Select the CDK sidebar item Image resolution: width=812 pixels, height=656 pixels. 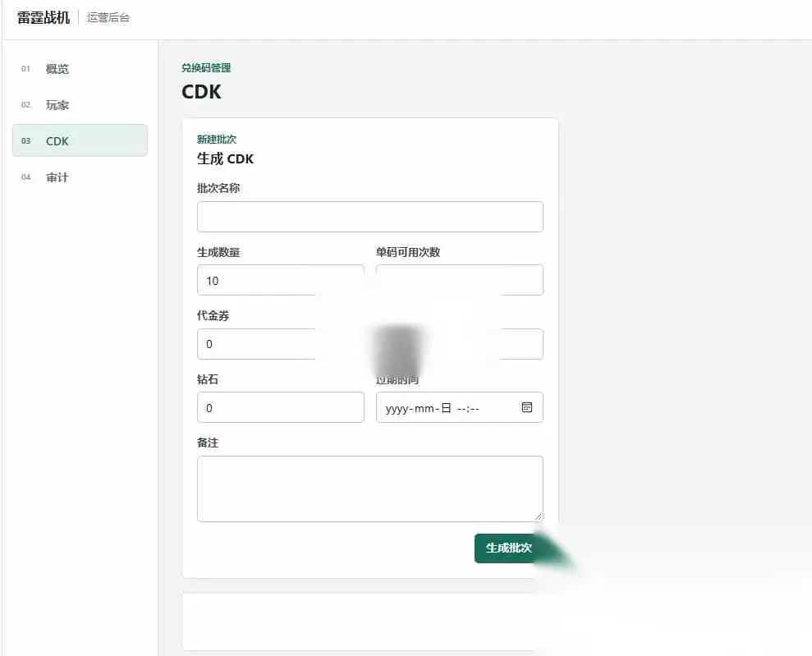click(80, 140)
